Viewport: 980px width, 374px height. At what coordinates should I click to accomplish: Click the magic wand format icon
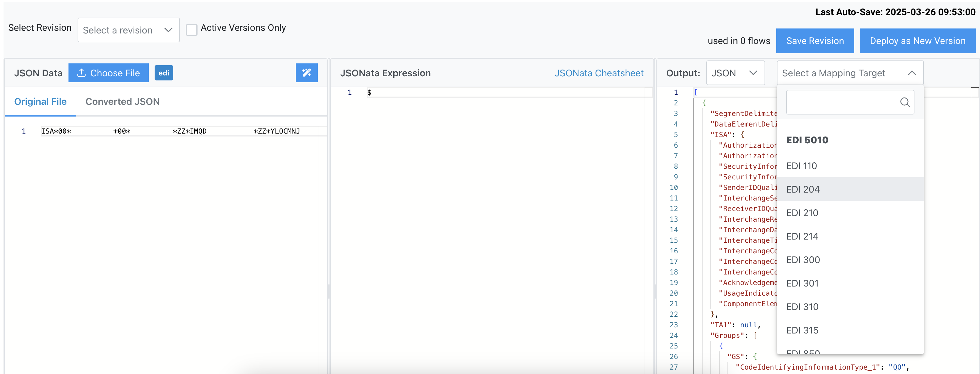pos(306,73)
